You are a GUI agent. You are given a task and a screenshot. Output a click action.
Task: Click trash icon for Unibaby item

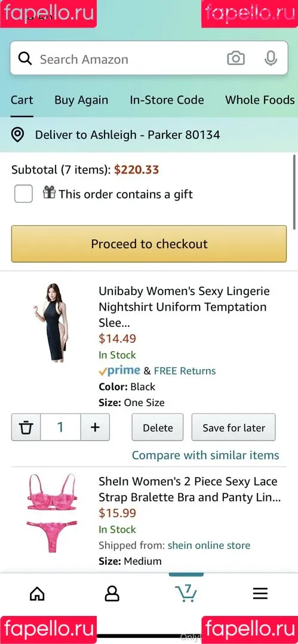coord(26,427)
